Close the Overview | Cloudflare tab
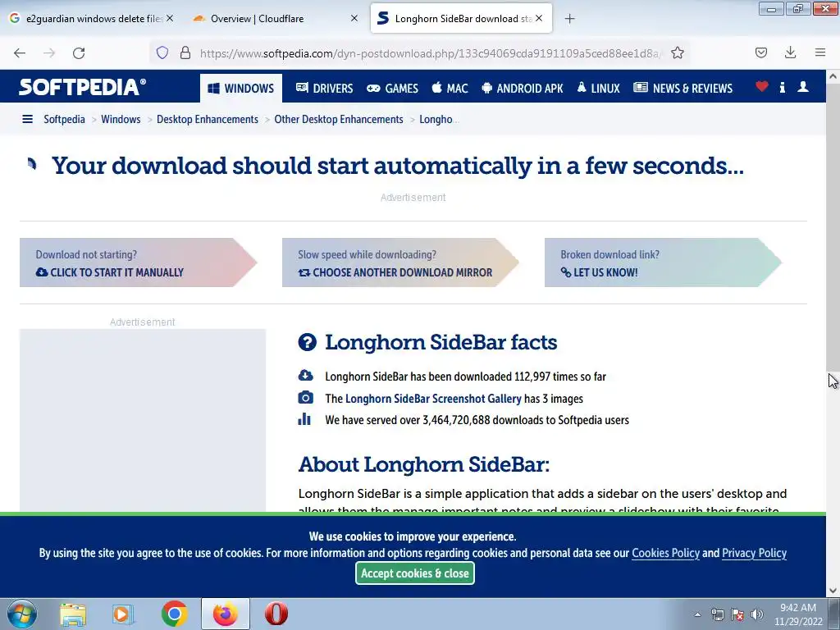Viewport: 840px width, 630px height. point(354,18)
